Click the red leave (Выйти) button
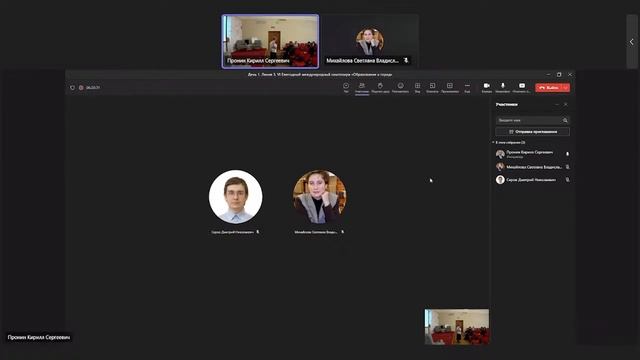This screenshot has height=360, width=640. tap(549, 88)
